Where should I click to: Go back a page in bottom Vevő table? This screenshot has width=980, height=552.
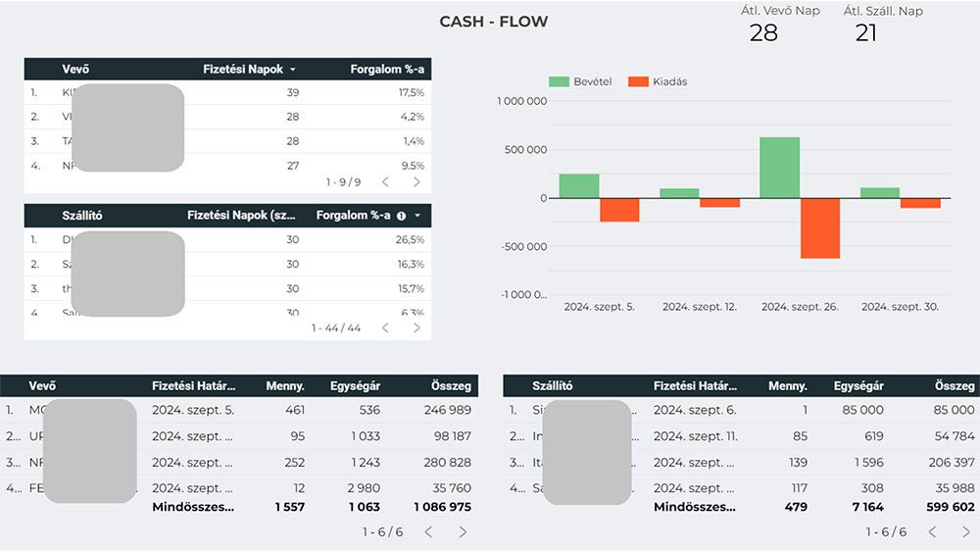428,531
